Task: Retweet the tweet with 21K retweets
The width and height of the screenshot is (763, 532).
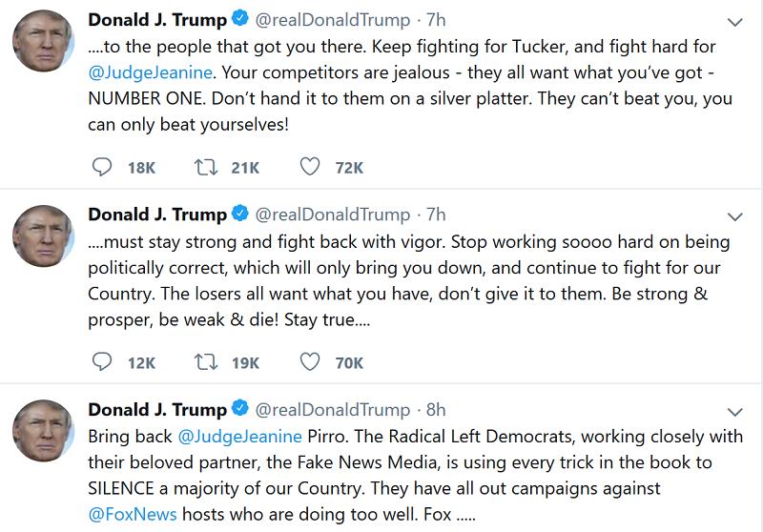Action: pos(204,168)
